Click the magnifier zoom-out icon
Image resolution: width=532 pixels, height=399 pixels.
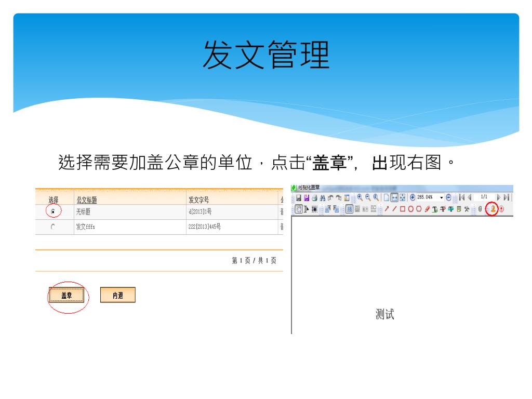click(368, 197)
